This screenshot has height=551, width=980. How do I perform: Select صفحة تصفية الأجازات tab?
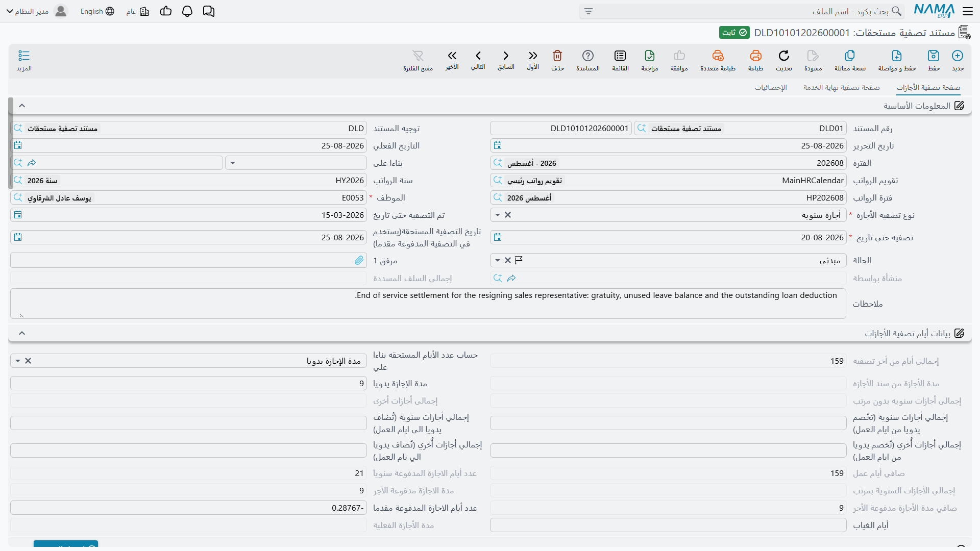tap(928, 88)
